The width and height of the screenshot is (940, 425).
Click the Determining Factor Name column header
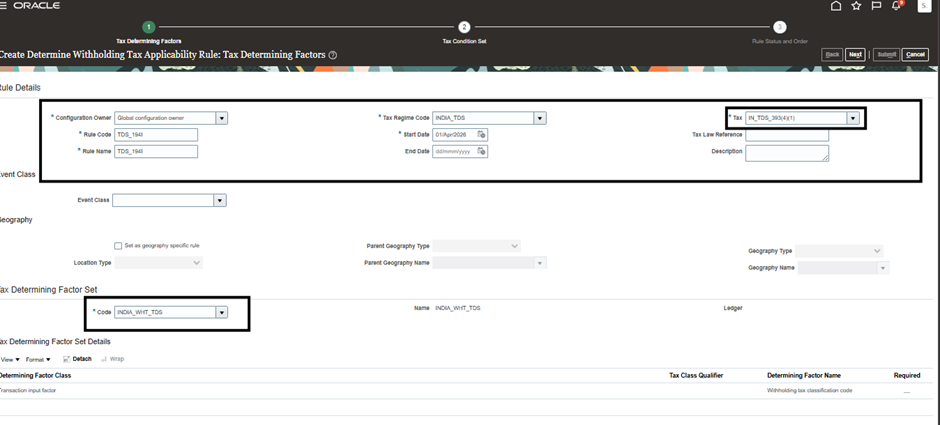coord(804,376)
